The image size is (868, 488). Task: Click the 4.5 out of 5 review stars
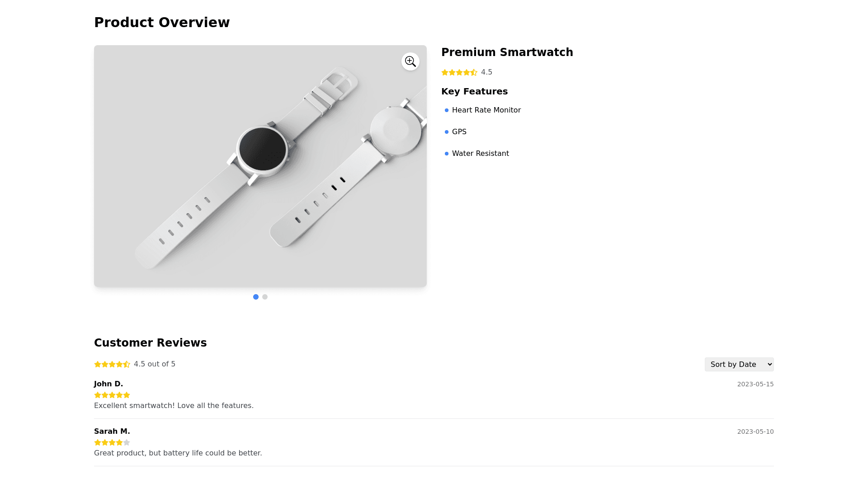coord(112,364)
